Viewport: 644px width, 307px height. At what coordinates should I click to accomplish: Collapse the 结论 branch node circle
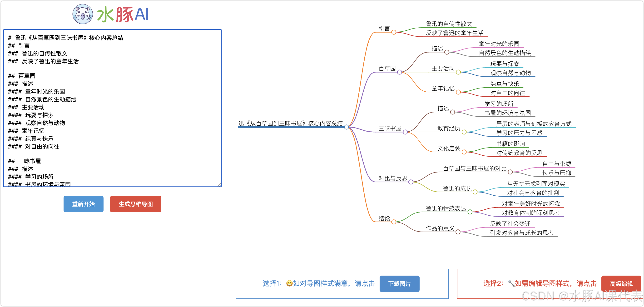pyautogui.click(x=393, y=222)
